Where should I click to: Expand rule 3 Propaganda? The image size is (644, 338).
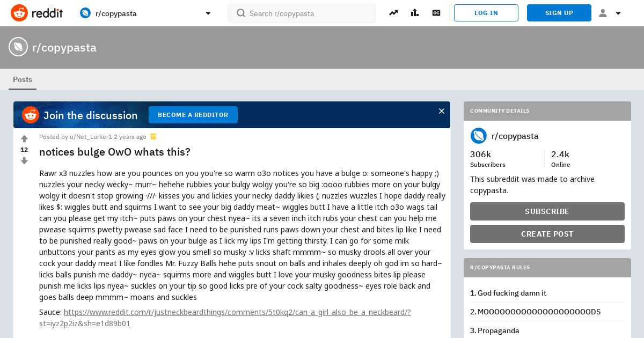click(547, 330)
